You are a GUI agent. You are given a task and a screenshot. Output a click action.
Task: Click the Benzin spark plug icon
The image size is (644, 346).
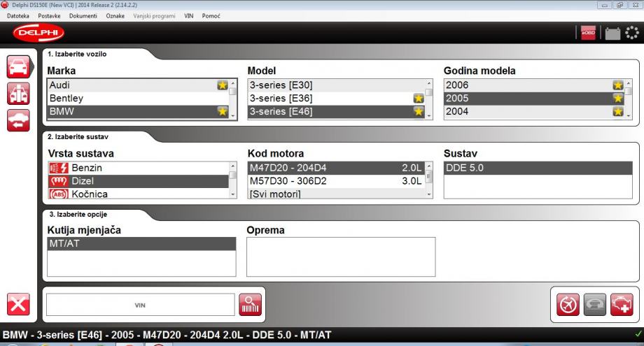click(58, 168)
